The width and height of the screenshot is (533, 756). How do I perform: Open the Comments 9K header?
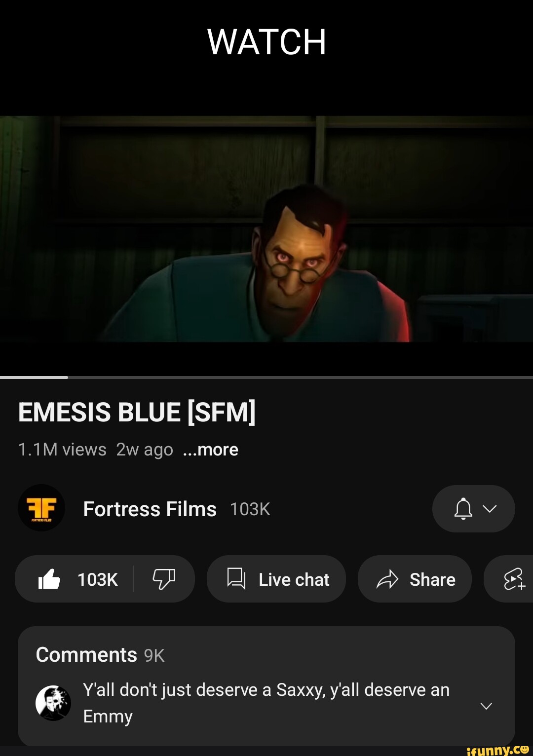pos(100,655)
